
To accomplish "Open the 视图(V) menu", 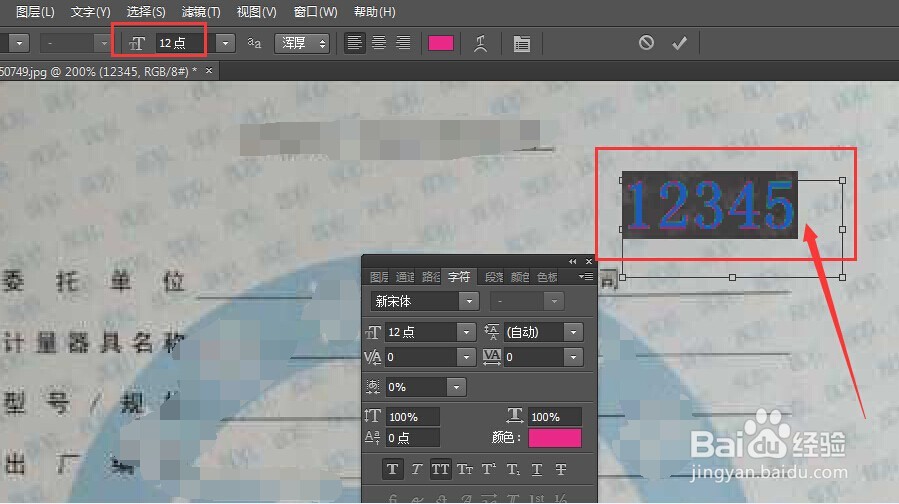I will 256,11.
